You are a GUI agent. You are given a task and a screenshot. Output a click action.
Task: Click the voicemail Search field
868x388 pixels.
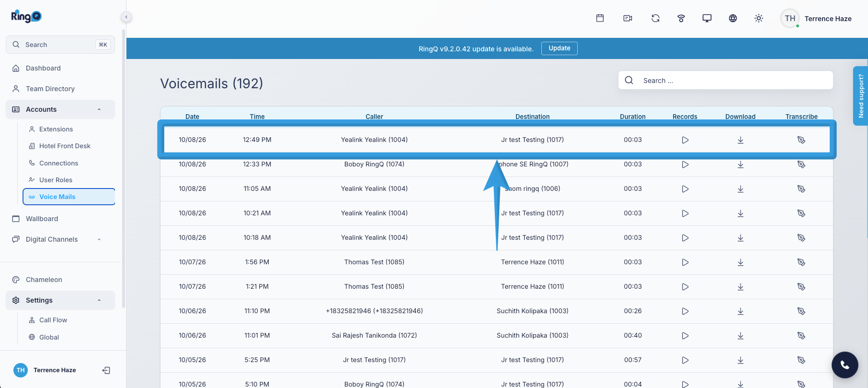[725, 81]
